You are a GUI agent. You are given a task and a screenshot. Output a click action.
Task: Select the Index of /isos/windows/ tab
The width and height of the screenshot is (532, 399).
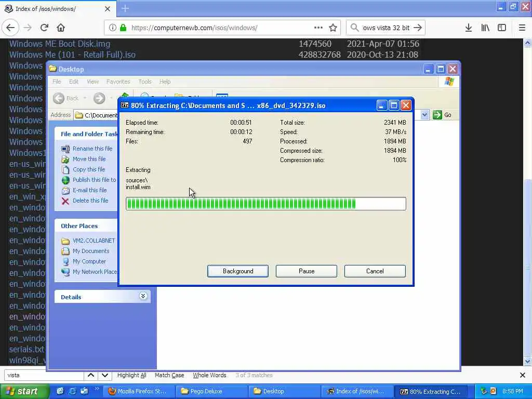58,8
